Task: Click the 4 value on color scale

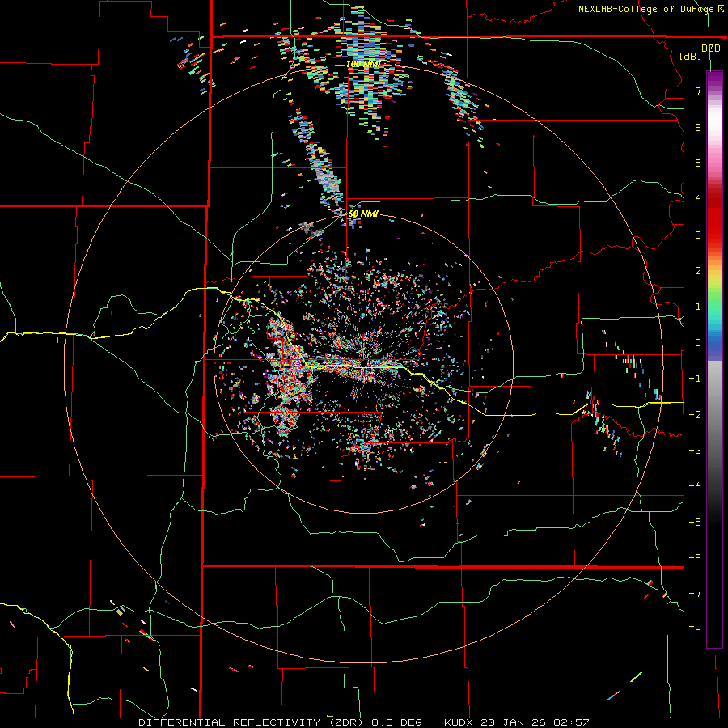Action: (698, 199)
